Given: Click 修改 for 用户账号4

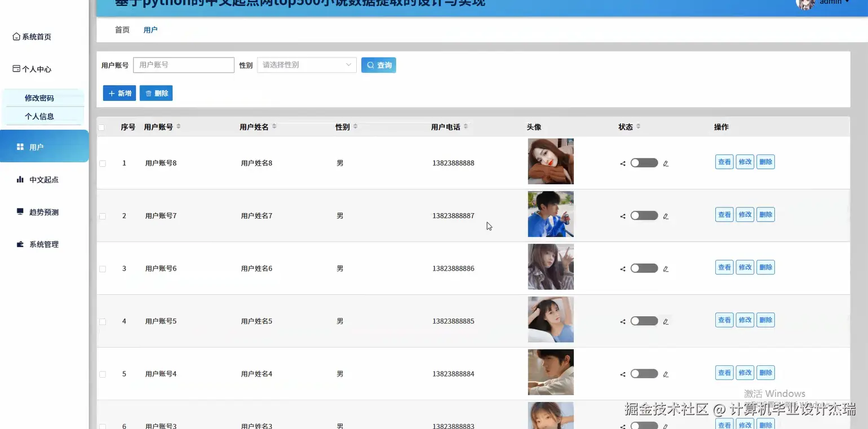Looking at the screenshot, I should (745, 373).
